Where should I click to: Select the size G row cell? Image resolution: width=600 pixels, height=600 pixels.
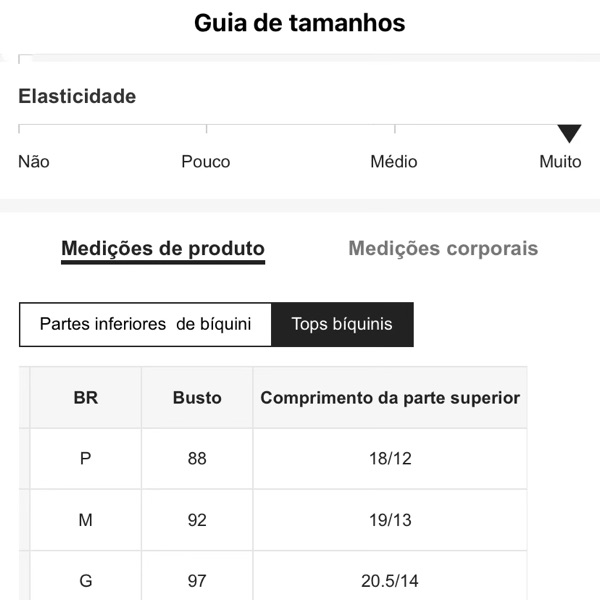click(86, 580)
